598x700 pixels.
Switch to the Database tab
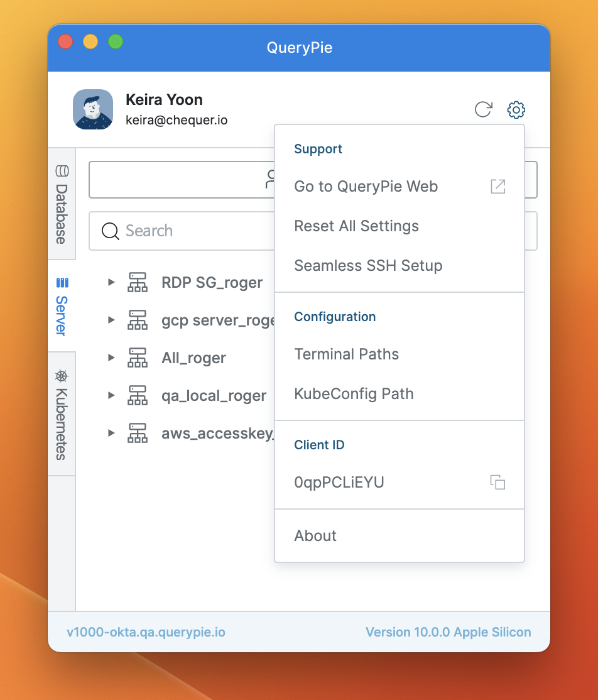click(62, 205)
